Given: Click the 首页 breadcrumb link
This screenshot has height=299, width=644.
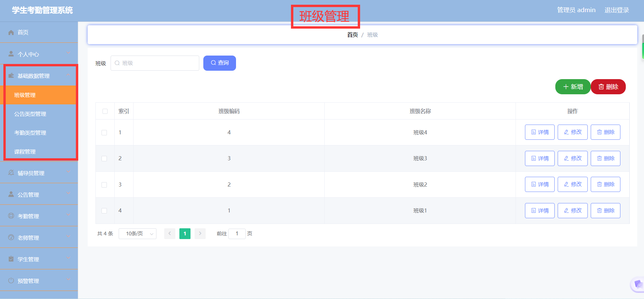Looking at the screenshot, I should pyautogui.click(x=353, y=35).
